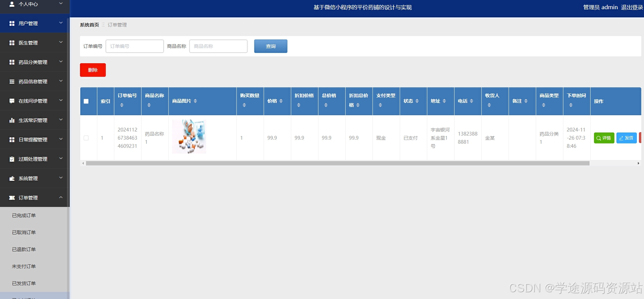The image size is (644, 299).
Task: Click order number cell 20241126738463​4609231
Action: click(x=128, y=138)
